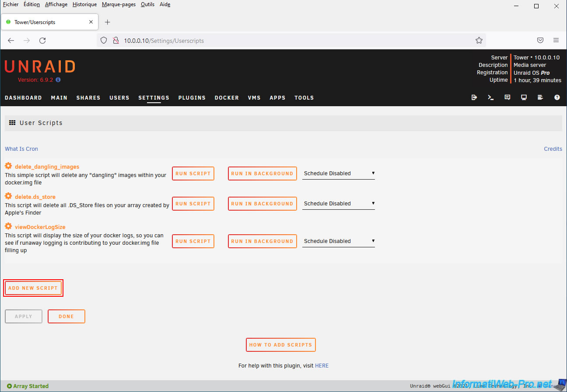Open the system log icon
The width and height of the screenshot is (567, 392).
click(x=540, y=97)
